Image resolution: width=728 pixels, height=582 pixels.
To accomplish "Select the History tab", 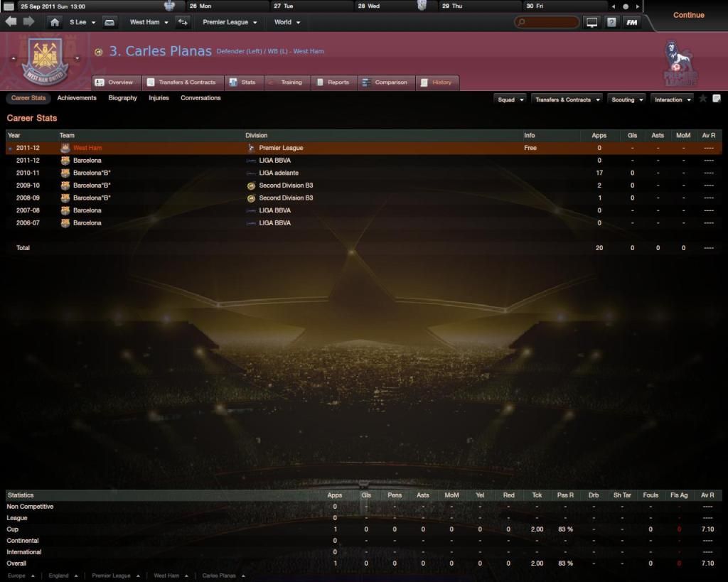I will pos(437,82).
